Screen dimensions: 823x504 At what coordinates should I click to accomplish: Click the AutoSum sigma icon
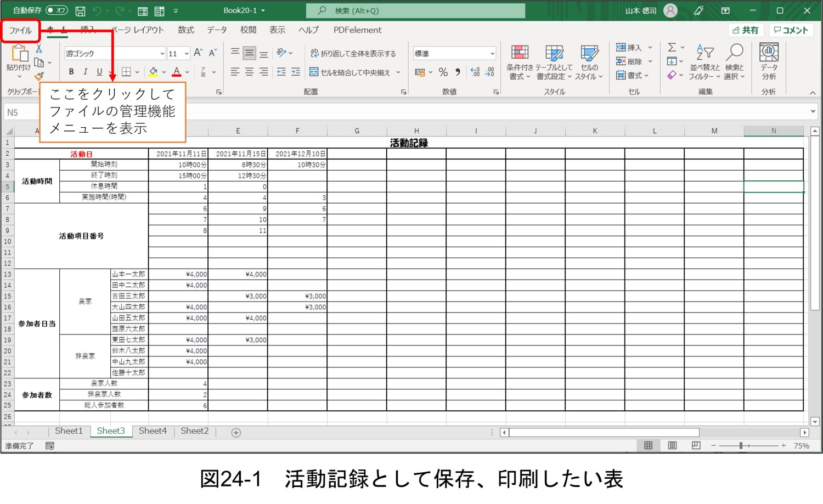(672, 48)
